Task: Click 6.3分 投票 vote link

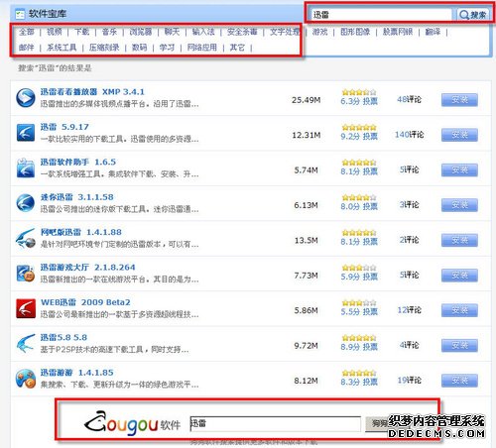Action: (359, 101)
